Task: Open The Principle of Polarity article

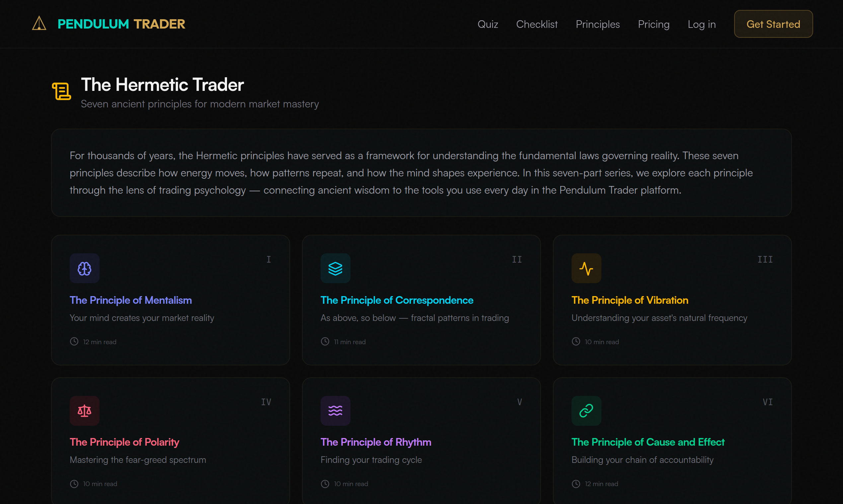Action: click(124, 442)
